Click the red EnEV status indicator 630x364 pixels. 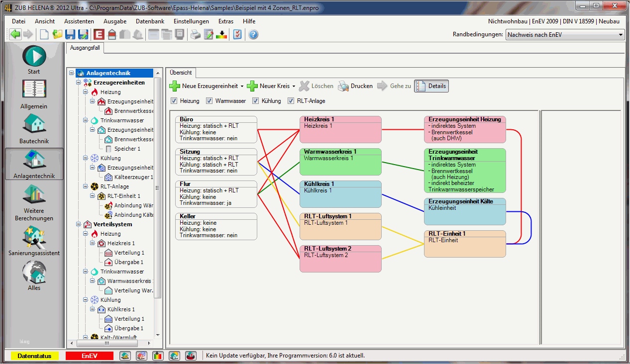pyautogui.click(x=90, y=356)
